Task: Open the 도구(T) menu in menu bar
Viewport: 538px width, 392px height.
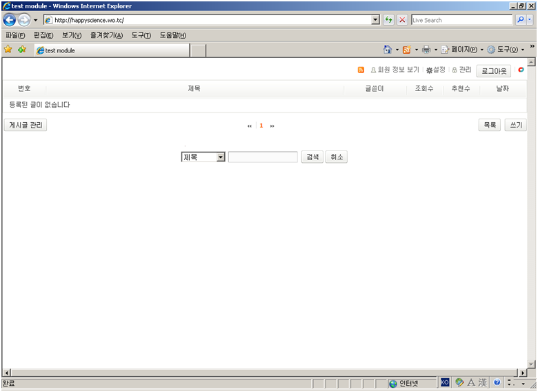Action: click(x=141, y=35)
